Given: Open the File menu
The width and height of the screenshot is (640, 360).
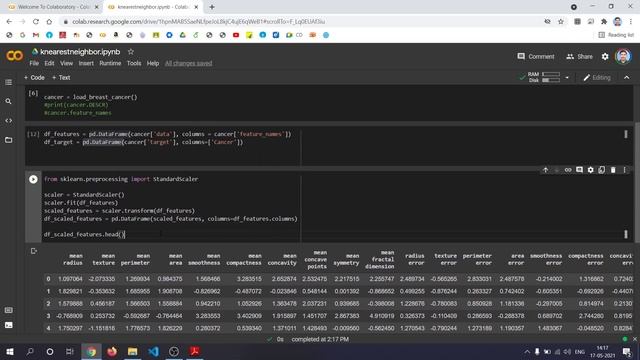Looking at the screenshot, I should pos(34,63).
